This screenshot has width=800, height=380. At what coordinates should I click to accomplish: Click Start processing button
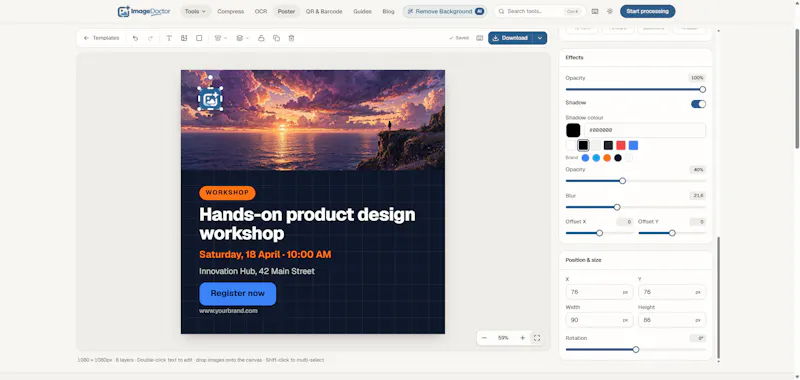click(x=647, y=11)
